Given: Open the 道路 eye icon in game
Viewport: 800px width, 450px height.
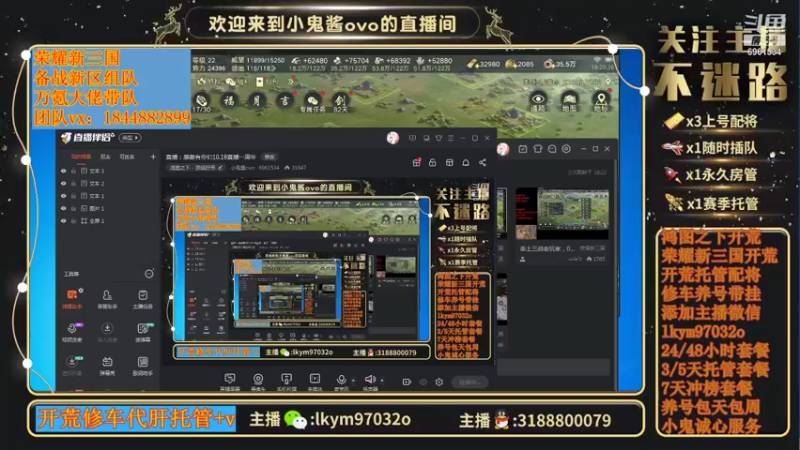Looking at the screenshot, I should [x=538, y=101].
